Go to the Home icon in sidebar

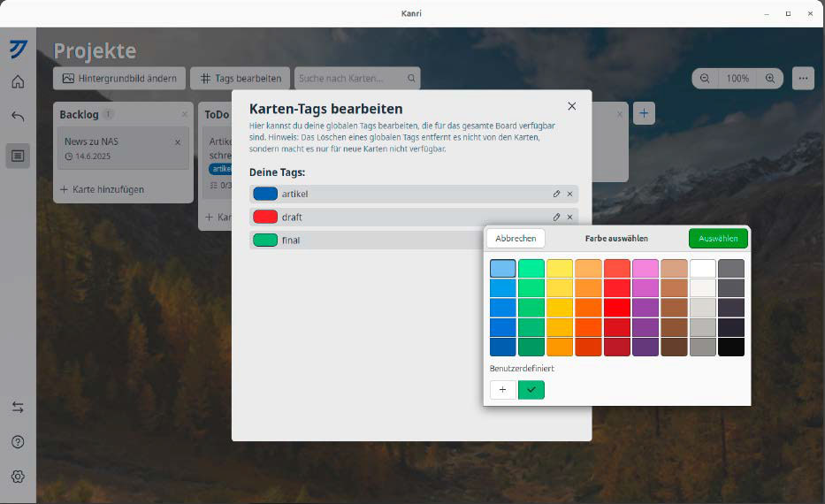click(x=18, y=82)
